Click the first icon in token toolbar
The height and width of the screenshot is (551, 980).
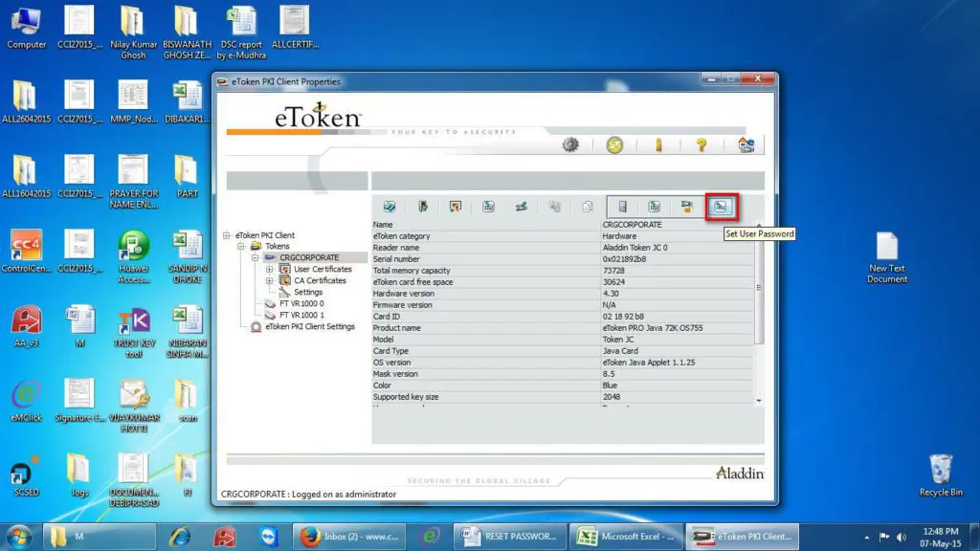pyautogui.click(x=390, y=207)
